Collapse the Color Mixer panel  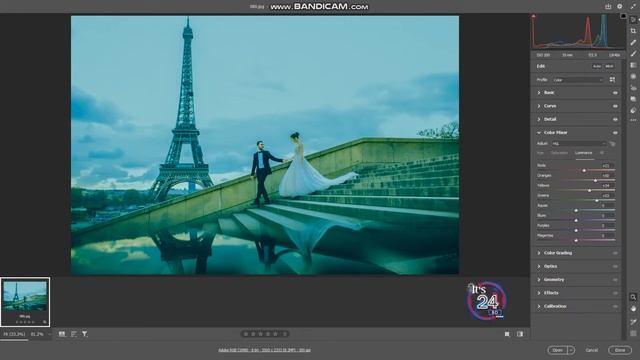[x=539, y=133]
